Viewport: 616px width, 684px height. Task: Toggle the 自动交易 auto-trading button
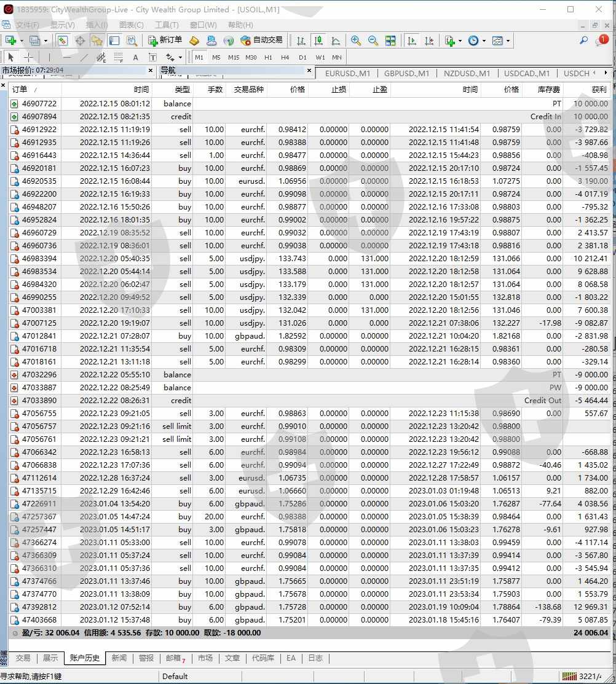261,41
